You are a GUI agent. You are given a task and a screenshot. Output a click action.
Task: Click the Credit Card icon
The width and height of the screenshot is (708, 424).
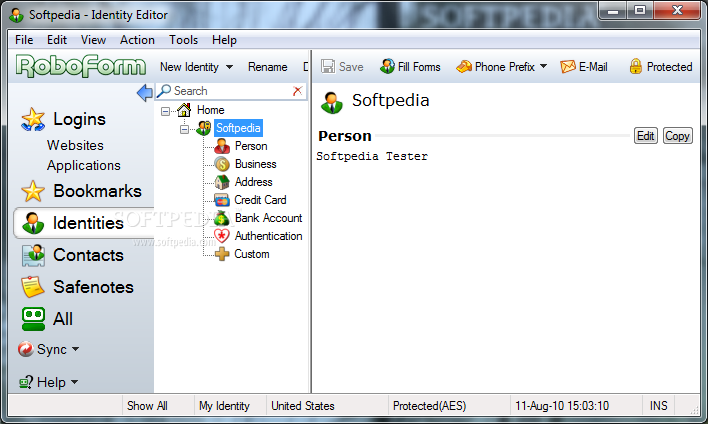point(222,200)
